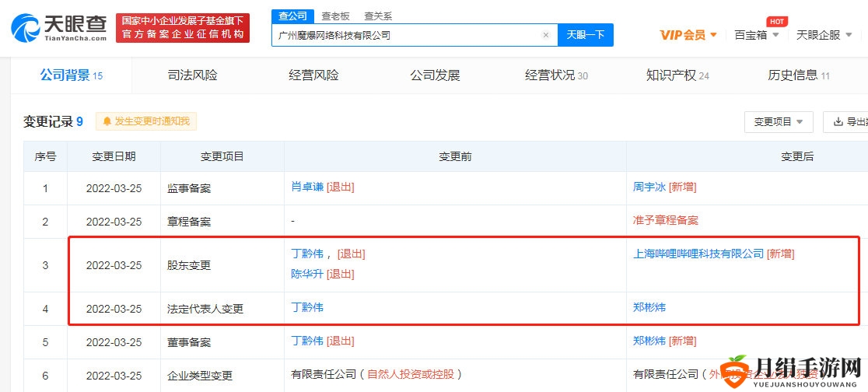The image size is (868, 392).
Task: Click the date in row 2
Action: point(114,222)
